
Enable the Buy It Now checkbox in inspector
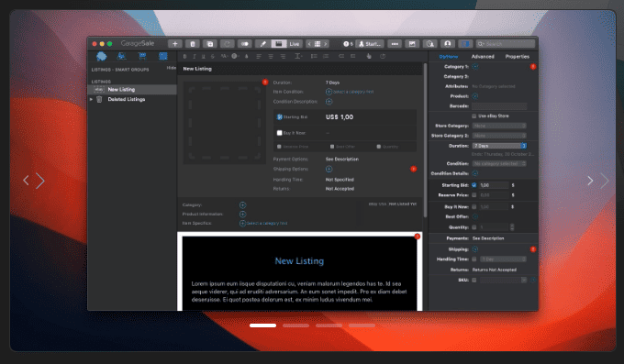pos(474,207)
